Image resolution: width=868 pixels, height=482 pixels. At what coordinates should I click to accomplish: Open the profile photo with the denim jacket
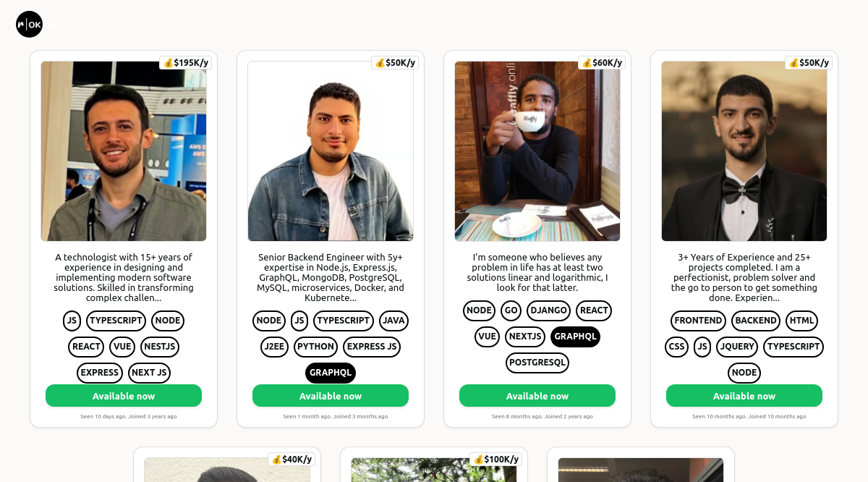(331, 151)
